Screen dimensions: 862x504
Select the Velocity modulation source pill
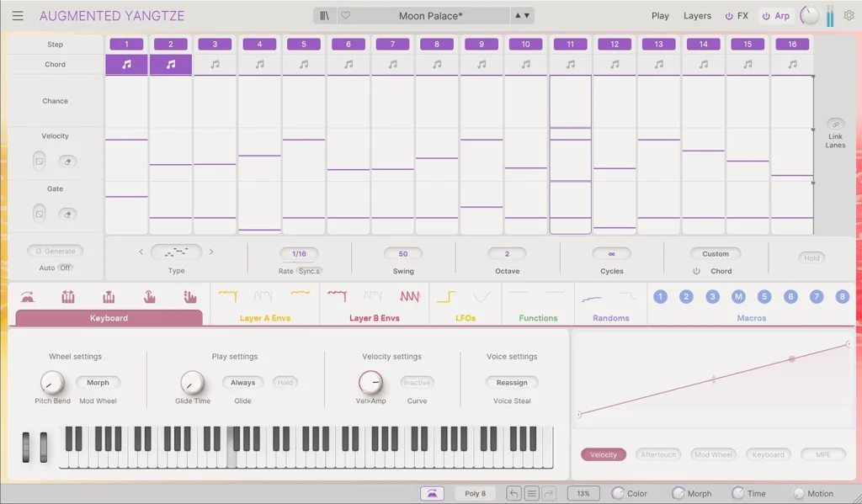click(603, 454)
